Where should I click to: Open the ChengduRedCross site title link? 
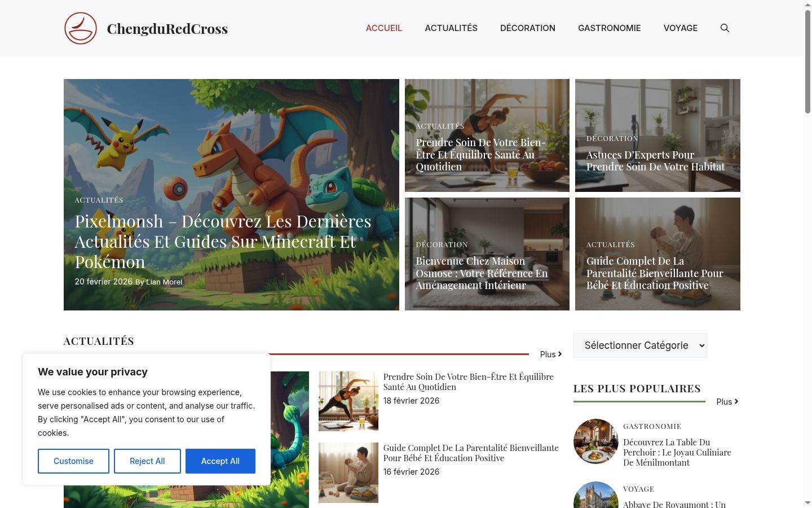(x=167, y=29)
